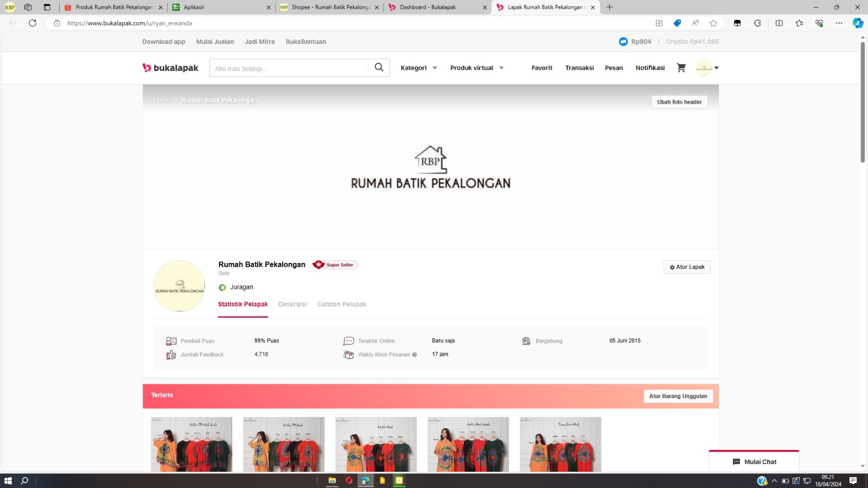Click the browser address bar URL
Viewport: 868px width, 488px height.
tap(130, 23)
